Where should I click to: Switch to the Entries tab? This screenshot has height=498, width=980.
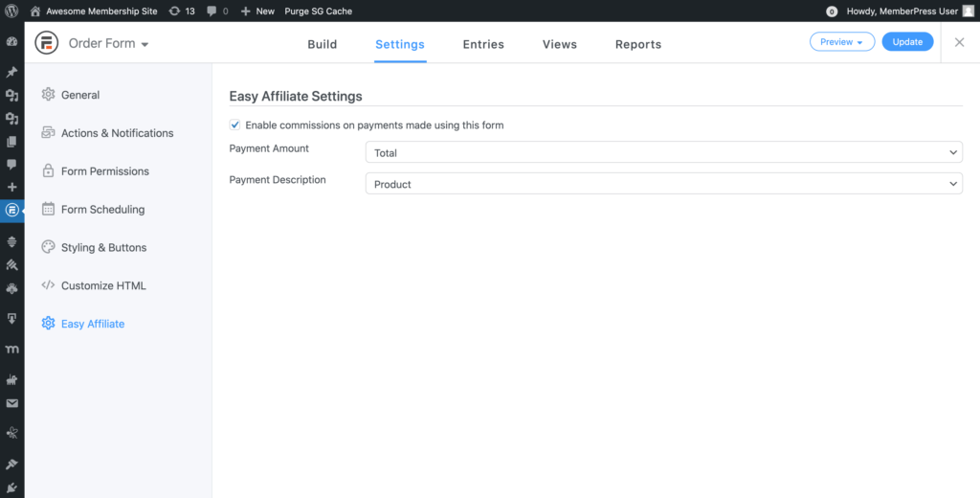click(483, 44)
